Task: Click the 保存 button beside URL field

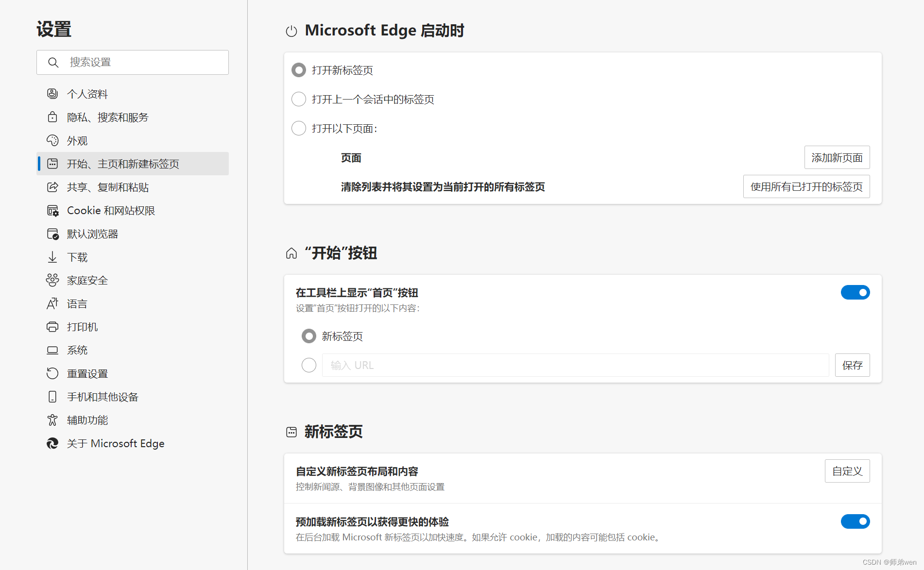Action: coord(853,365)
